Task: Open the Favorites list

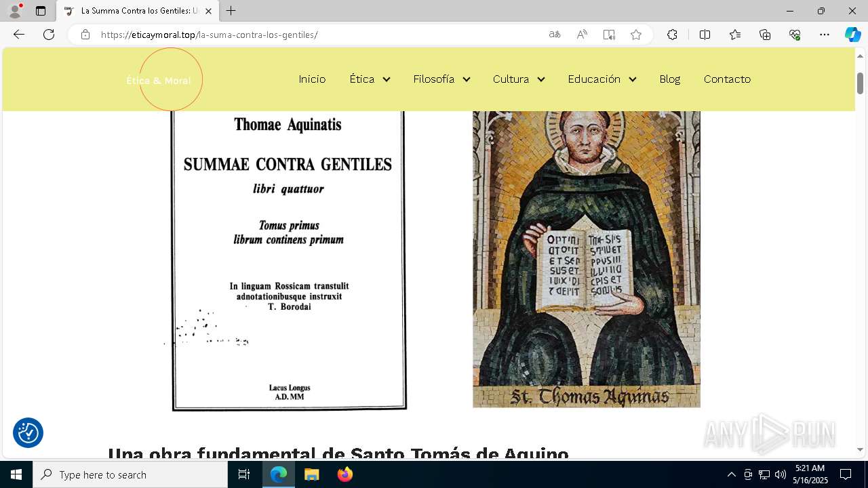Action: click(735, 35)
